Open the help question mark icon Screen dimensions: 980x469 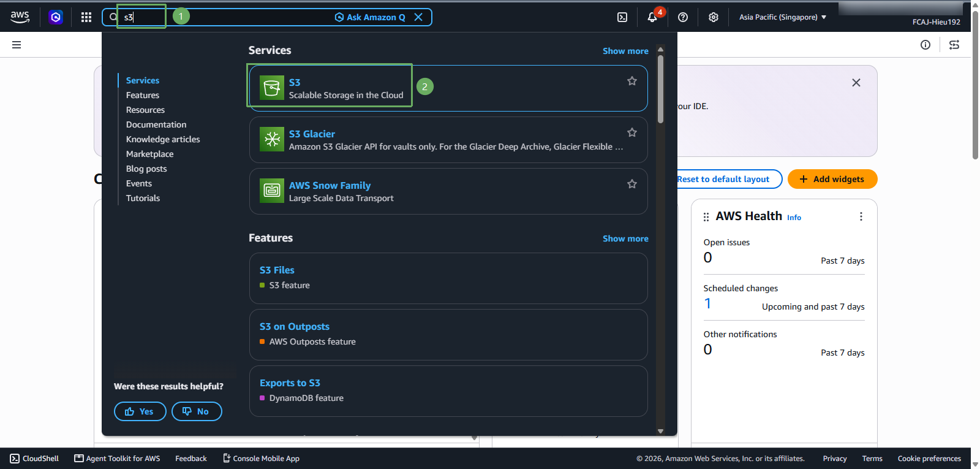(x=683, y=17)
